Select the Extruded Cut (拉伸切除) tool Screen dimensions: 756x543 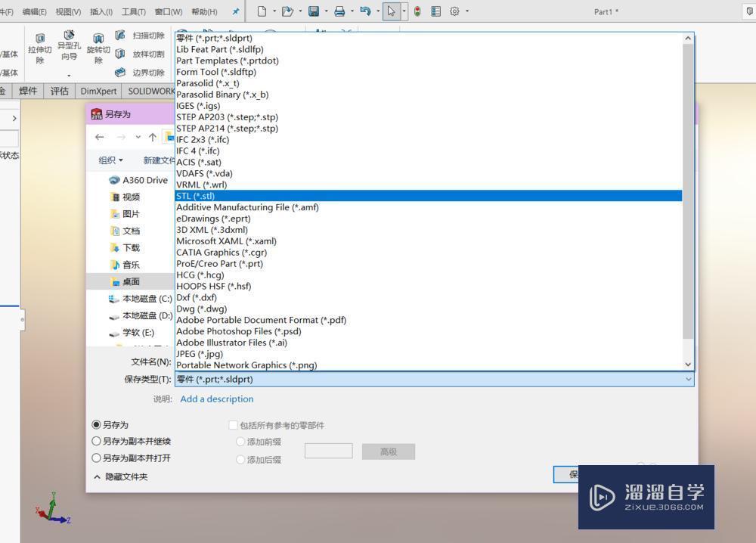click(x=40, y=48)
